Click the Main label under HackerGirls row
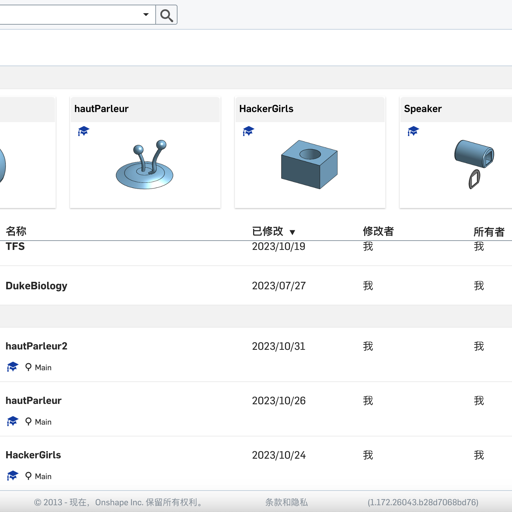512x512 pixels. click(43, 476)
